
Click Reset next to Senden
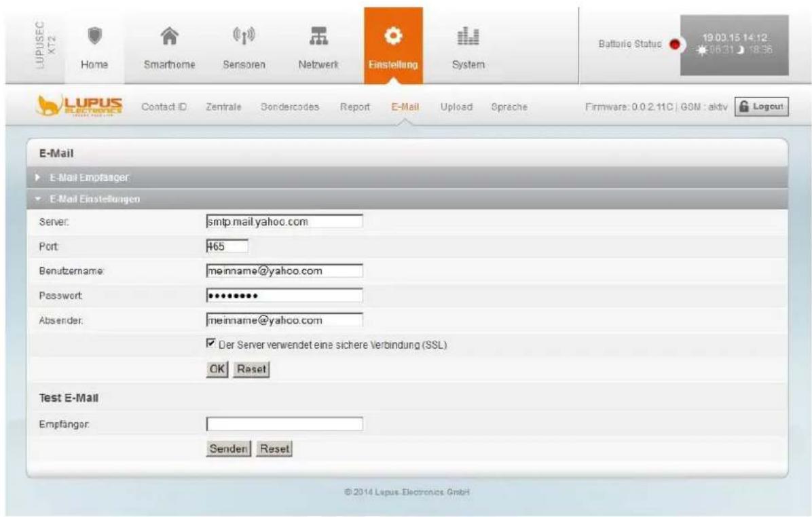pyautogui.click(x=274, y=448)
